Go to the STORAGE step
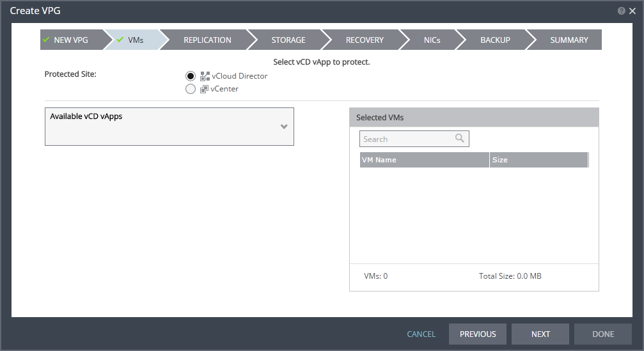This screenshot has height=351, width=644. [x=288, y=40]
